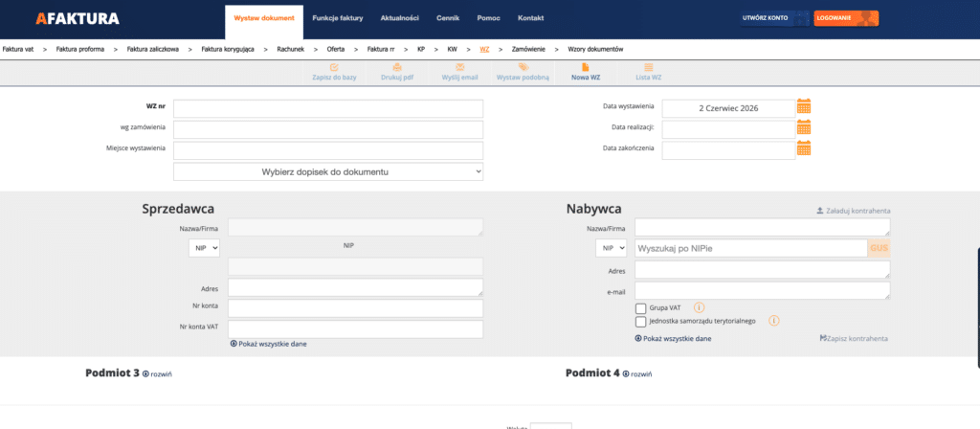The height and width of the screenshot is (429, 980).
Task: Click the Nowa WZ document icon
Action: [x=586, y=67]
